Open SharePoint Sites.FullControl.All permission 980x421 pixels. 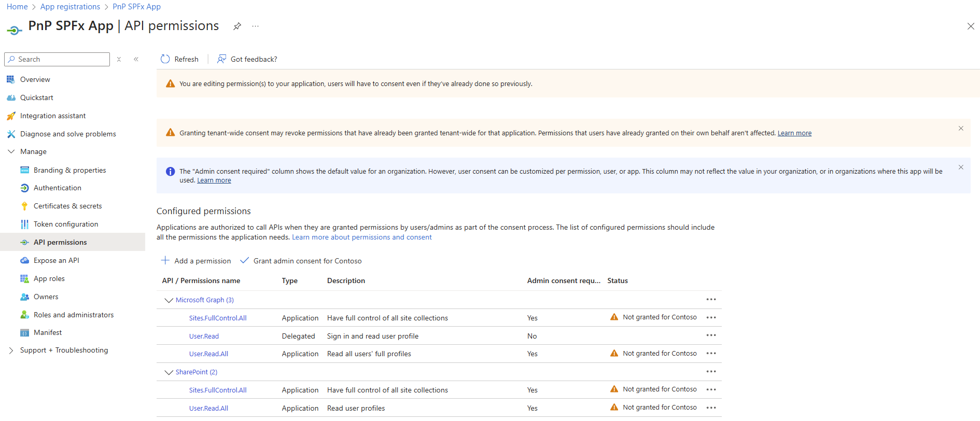click(x=218, y=390)
